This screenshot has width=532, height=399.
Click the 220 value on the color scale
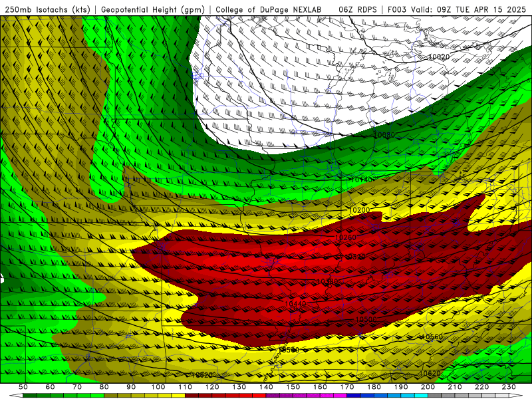[482, 387]
